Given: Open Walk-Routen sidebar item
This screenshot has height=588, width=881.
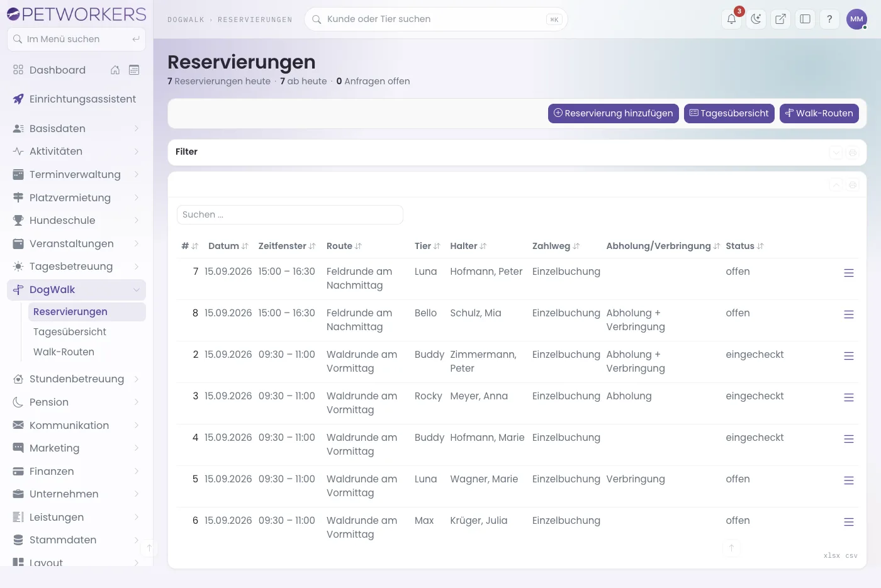Looking at the screenshot, I should (64, 352).
